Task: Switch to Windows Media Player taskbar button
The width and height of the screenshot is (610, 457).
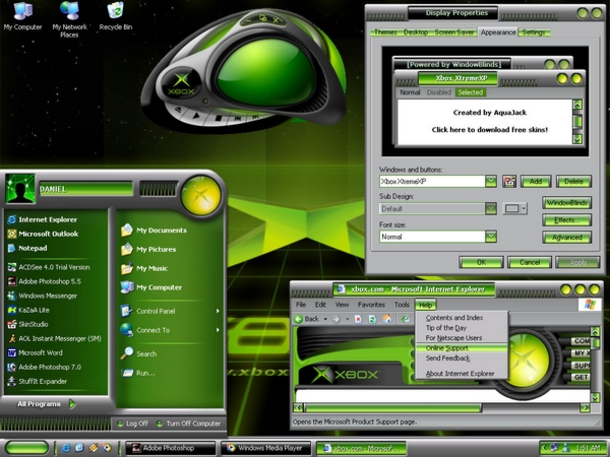Action: [268, 448]
